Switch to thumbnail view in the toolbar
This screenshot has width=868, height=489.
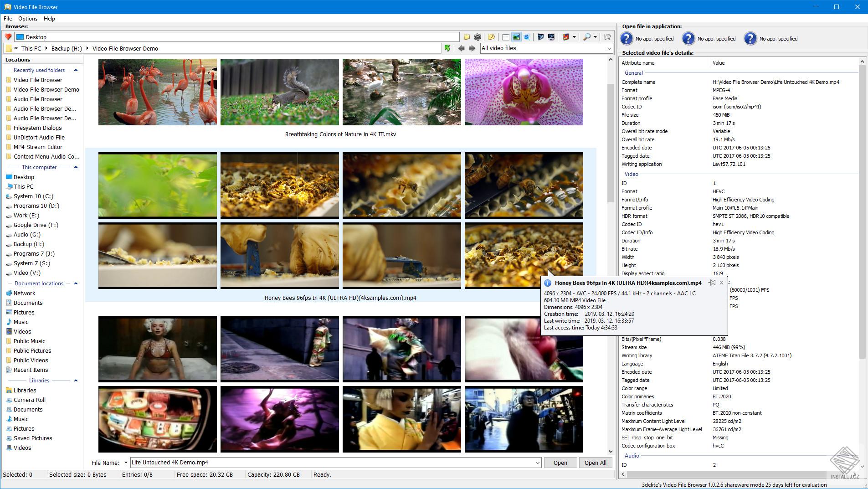tap(516, 37)
